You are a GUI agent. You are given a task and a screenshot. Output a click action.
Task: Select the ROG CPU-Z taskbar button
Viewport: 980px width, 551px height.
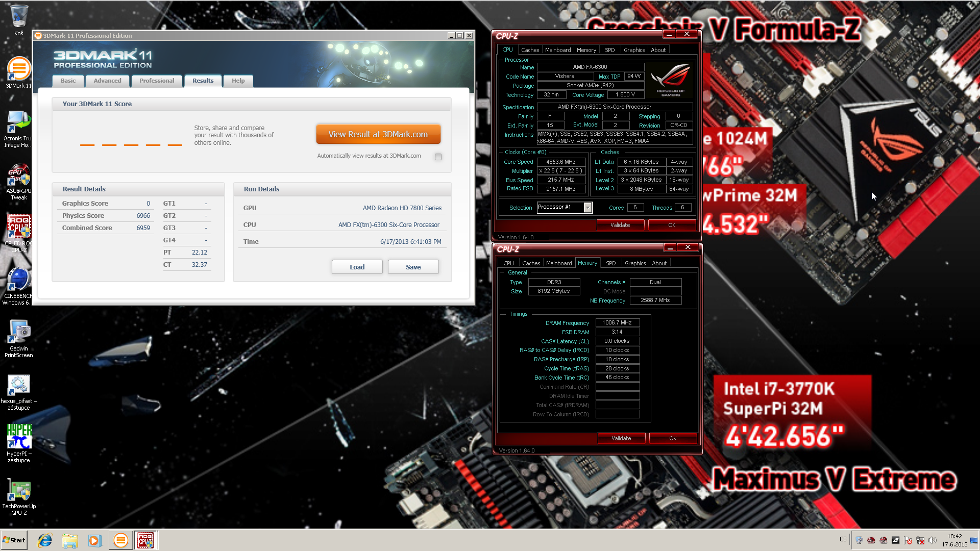145,540
